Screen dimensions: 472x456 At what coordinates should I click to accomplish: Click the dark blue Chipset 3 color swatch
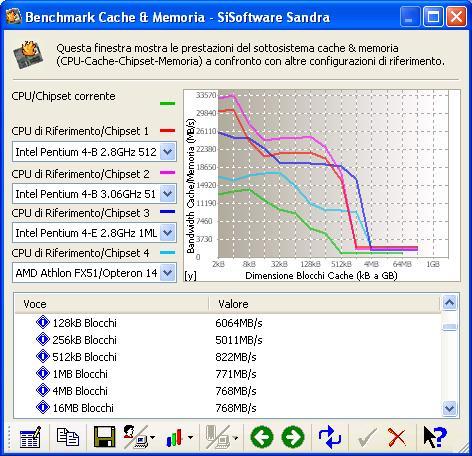(167, 212)
